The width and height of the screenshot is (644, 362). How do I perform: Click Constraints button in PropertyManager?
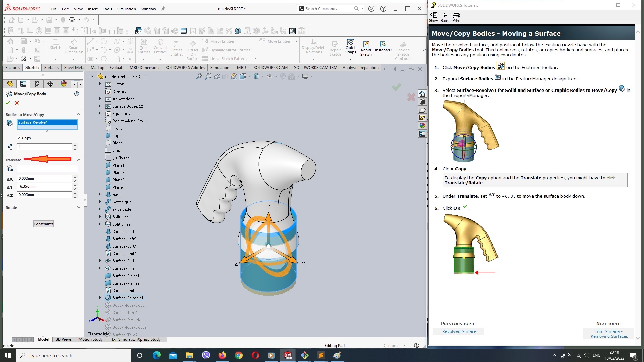tap(43, 224)
